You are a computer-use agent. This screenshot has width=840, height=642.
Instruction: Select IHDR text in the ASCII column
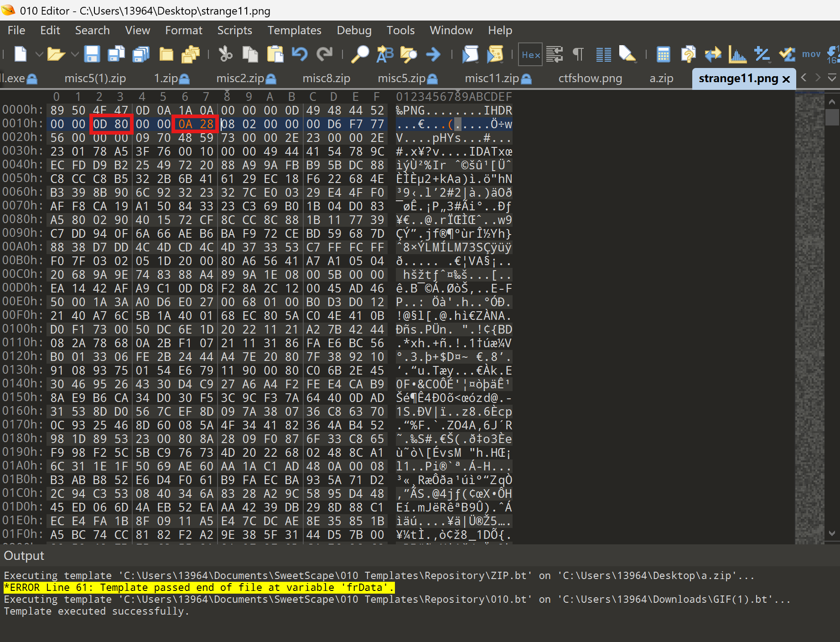tap(498, 110)
